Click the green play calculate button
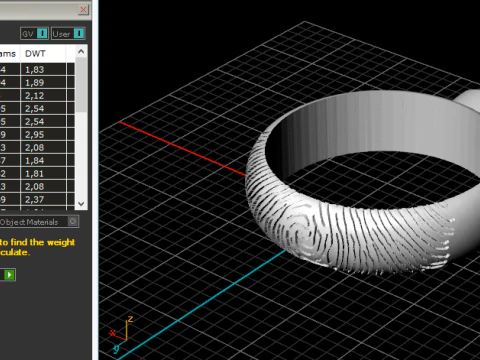The height and width of the screenshot is (360, 480). 9,275
